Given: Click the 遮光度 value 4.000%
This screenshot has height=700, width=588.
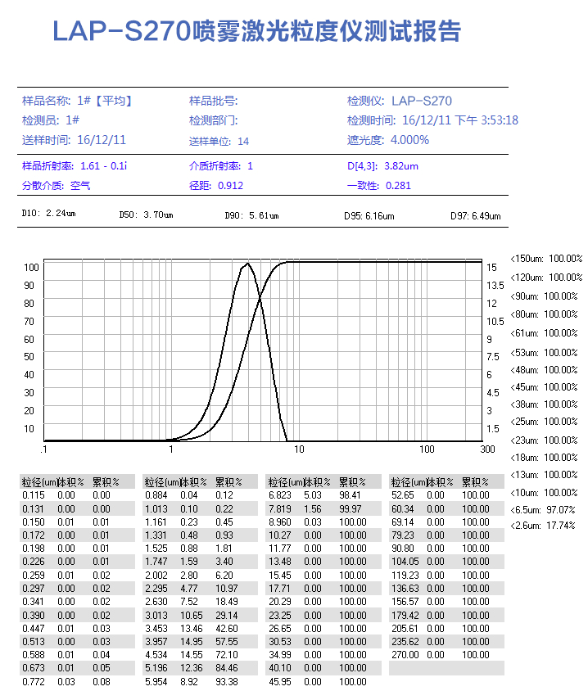Looking at the screenshot, I should 409,140.
